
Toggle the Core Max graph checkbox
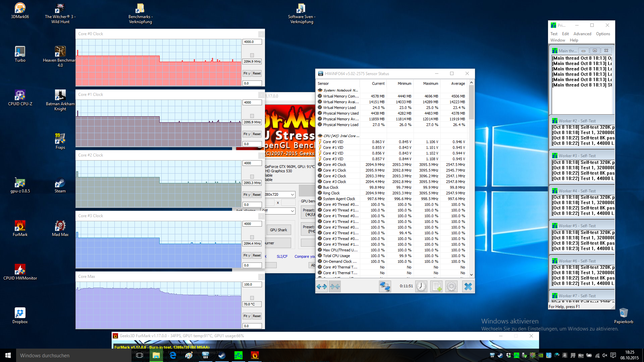click(252, 298)
